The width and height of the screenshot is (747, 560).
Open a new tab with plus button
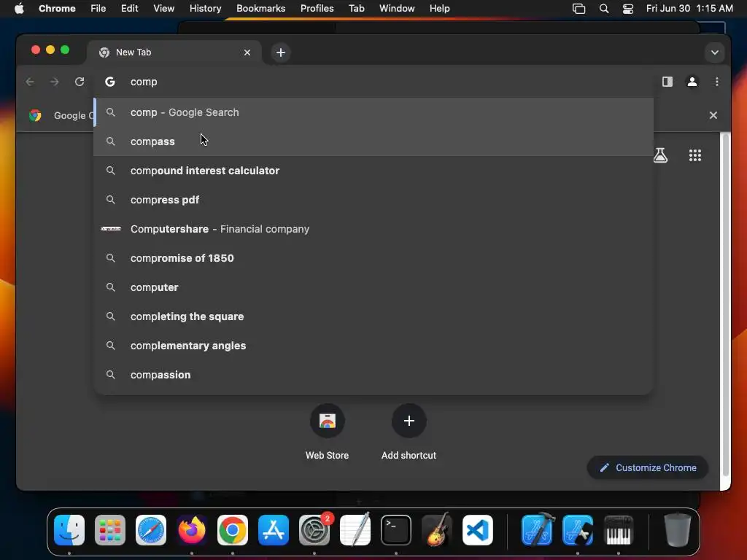click(281, 52)
